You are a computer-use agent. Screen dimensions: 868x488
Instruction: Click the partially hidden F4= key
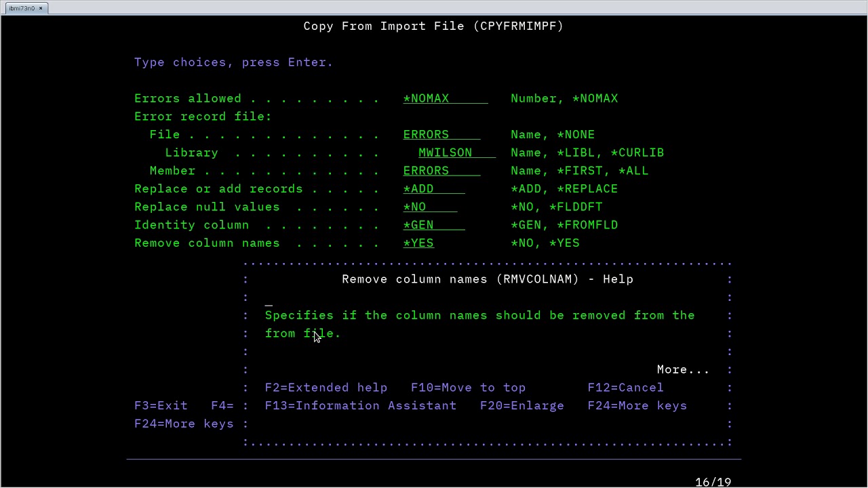tap(222, 406)
